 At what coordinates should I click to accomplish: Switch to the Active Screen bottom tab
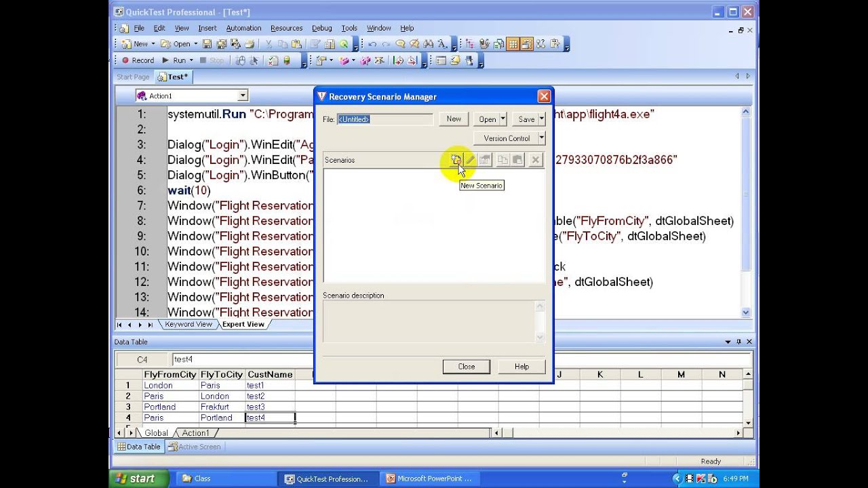[x=195, y=447]
